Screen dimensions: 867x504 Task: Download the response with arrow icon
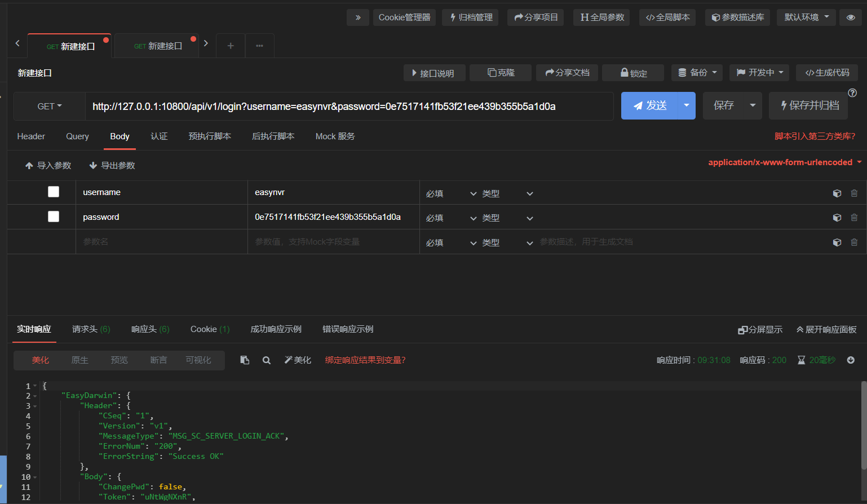point(851,360)
